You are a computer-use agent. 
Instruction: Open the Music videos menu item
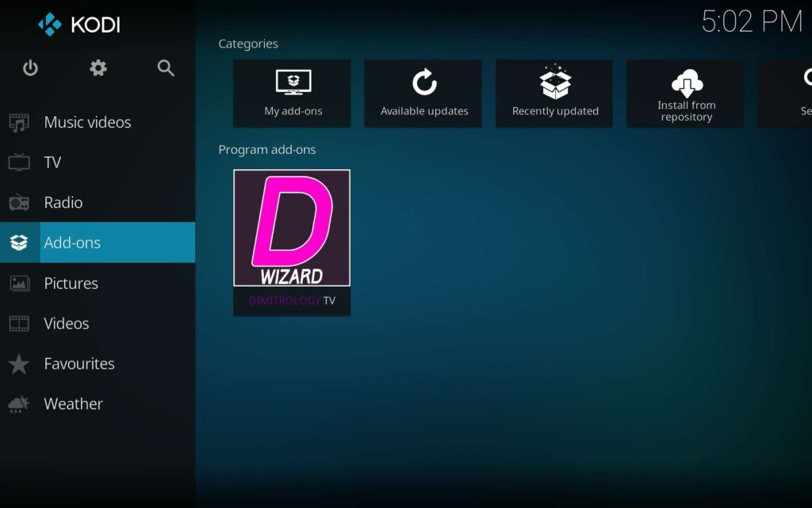(x=98, y=122)
